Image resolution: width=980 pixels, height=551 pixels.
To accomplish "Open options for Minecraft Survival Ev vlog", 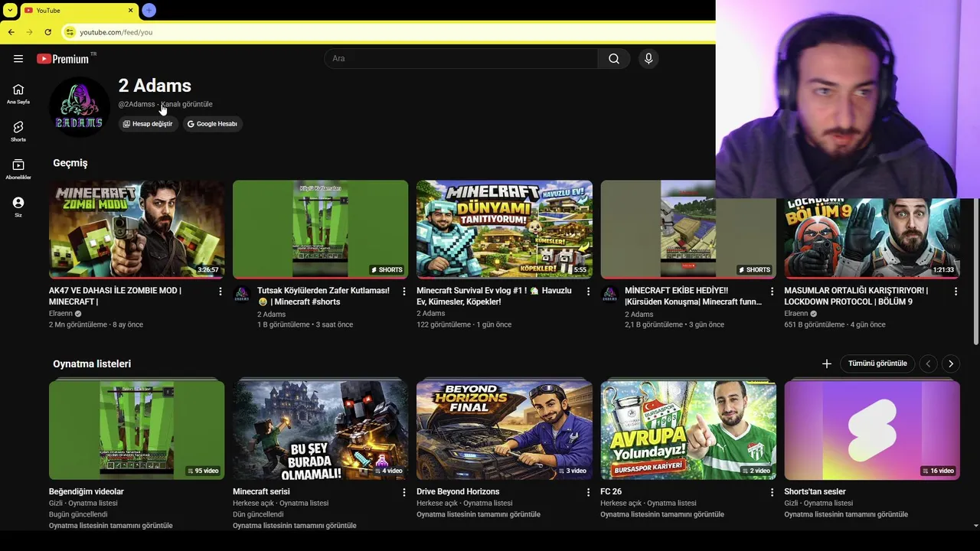I will (588, 292).
